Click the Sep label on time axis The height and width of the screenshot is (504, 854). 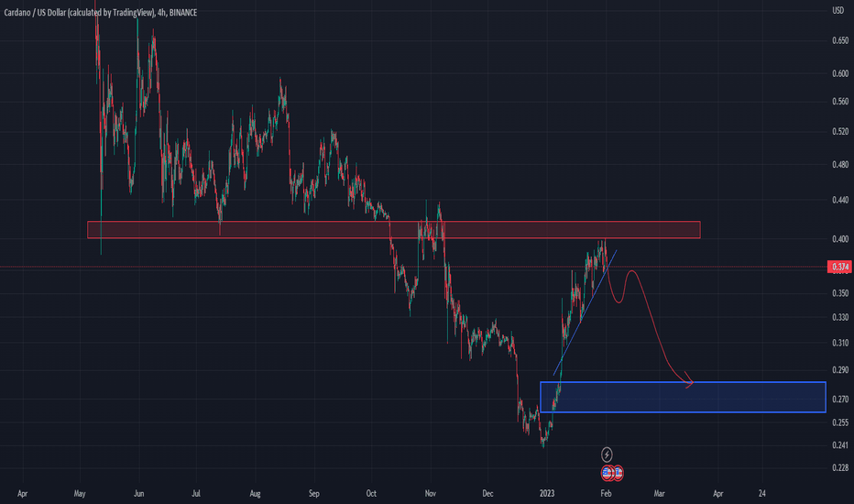pyautogui.click(x=313, y=494)
